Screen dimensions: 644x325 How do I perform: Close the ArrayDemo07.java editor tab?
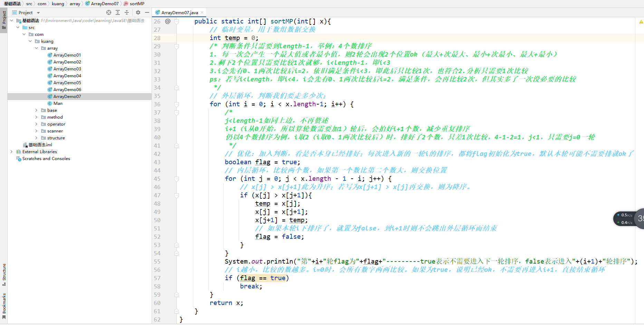[202, 12]
